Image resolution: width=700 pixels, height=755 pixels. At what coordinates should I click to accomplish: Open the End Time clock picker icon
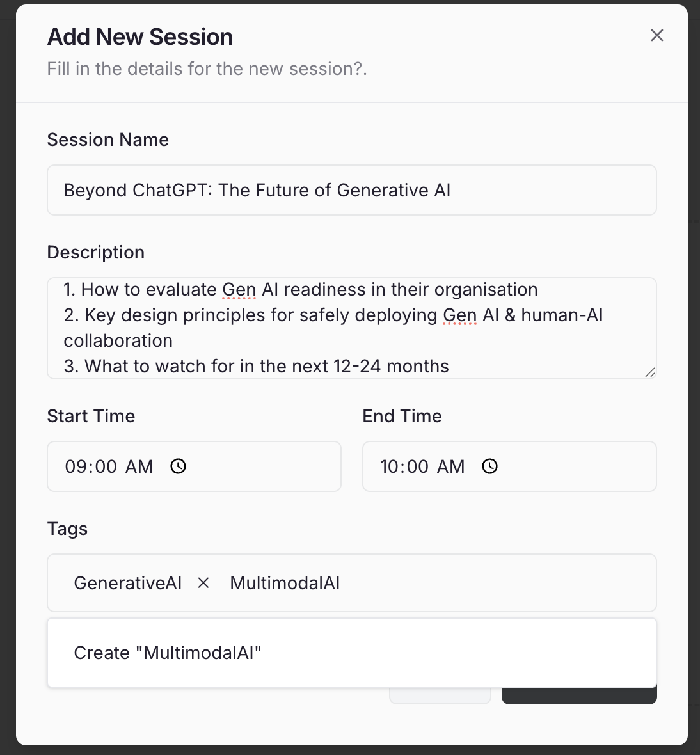tap(490, 466)
